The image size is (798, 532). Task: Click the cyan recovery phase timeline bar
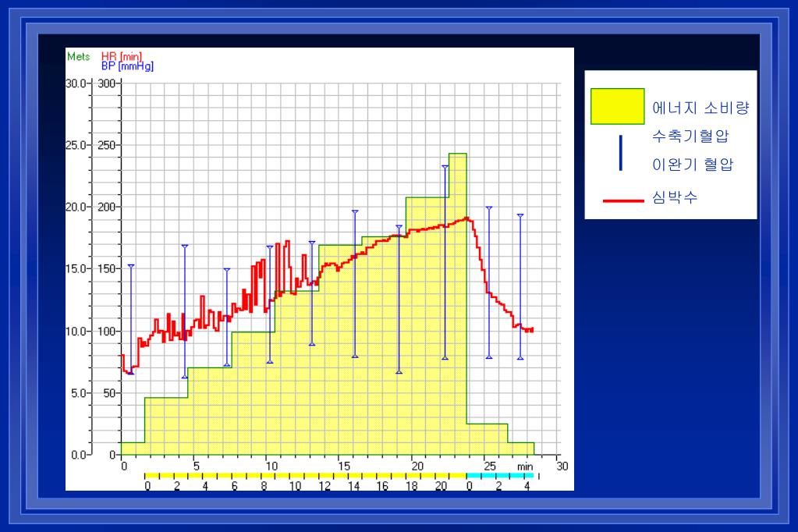click(x=500, y=476)
